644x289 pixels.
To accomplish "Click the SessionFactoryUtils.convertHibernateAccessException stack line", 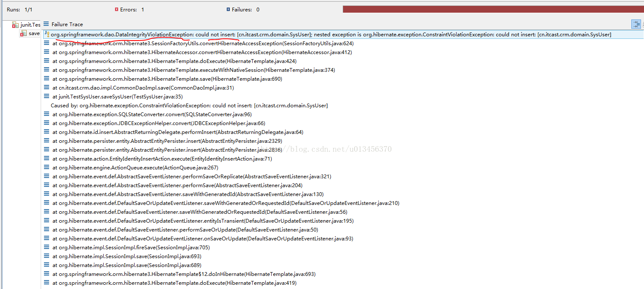I will coord(203,44).
